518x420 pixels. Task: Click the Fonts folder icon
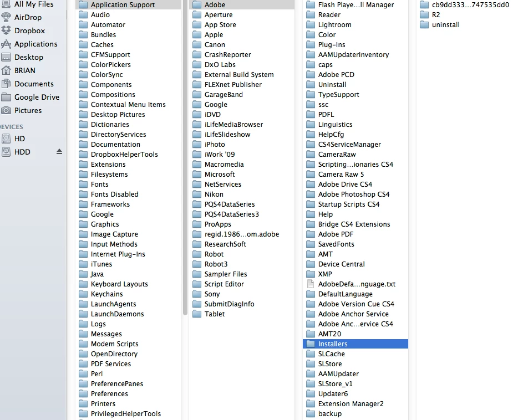click(x=83, y=185)
